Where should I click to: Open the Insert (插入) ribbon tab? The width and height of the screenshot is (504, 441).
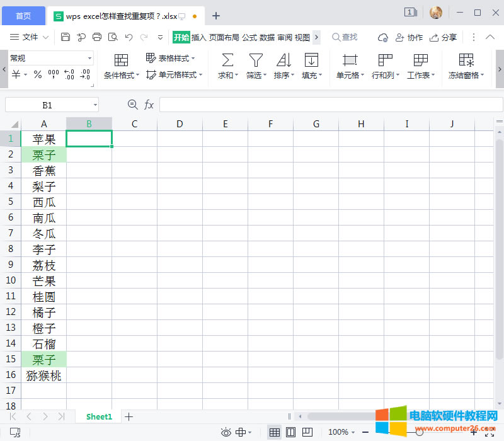point(198,38)
